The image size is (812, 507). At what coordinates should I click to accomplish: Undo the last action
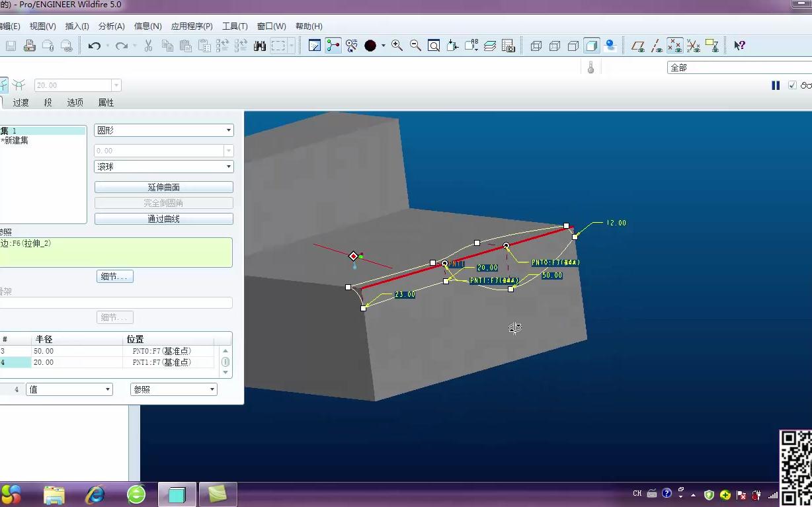click(95, 46)
